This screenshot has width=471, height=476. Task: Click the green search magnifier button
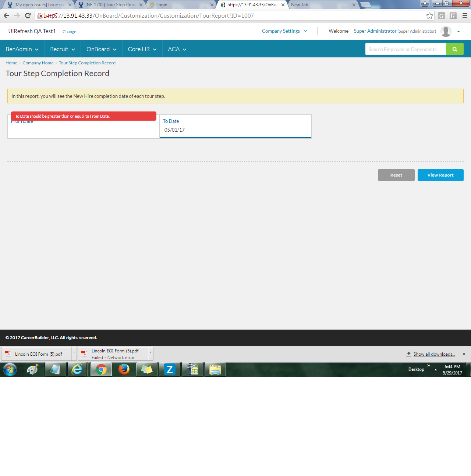(x=454, y=49)
